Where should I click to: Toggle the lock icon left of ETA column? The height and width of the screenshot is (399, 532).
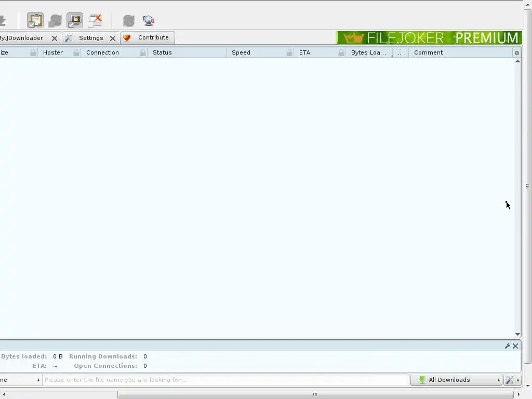tap(289, 52)
